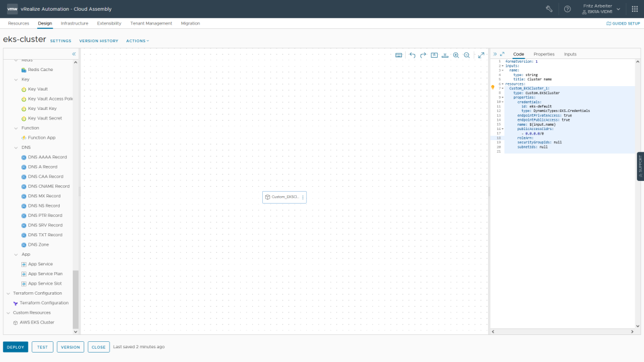Open the keyboard shortcuts icon

(x=399, y=55)
